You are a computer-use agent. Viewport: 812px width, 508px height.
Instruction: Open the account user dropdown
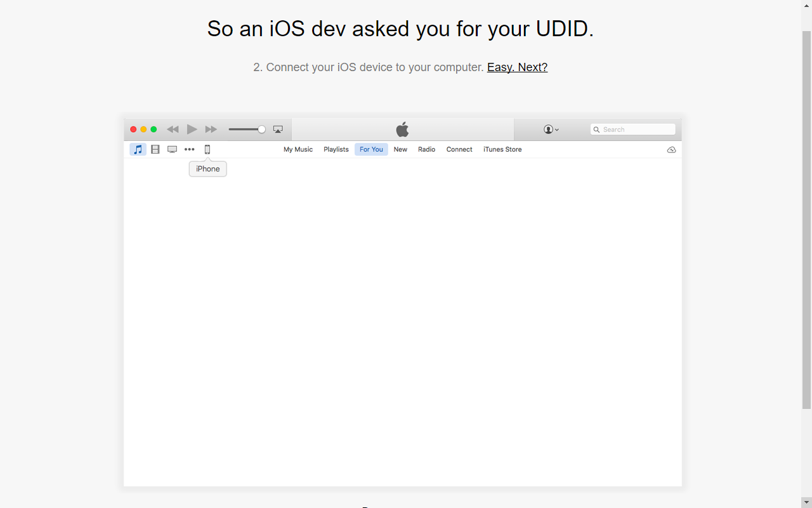click(551, 130)
